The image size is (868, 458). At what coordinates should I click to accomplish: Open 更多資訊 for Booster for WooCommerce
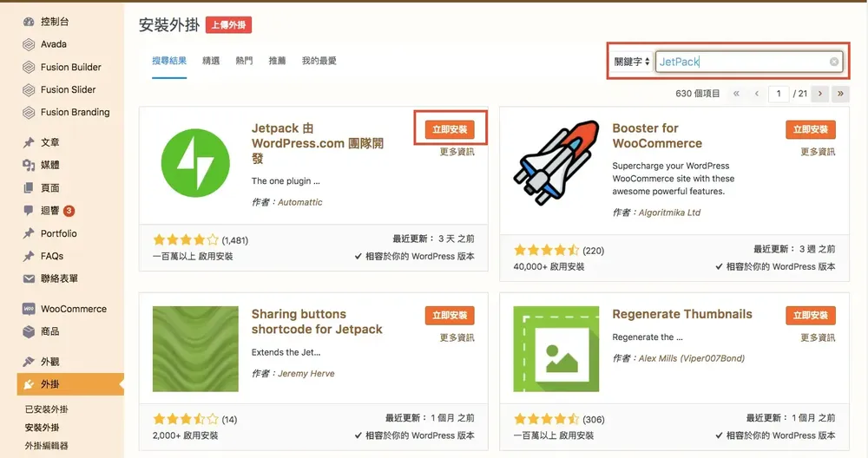tap(818, 152)
